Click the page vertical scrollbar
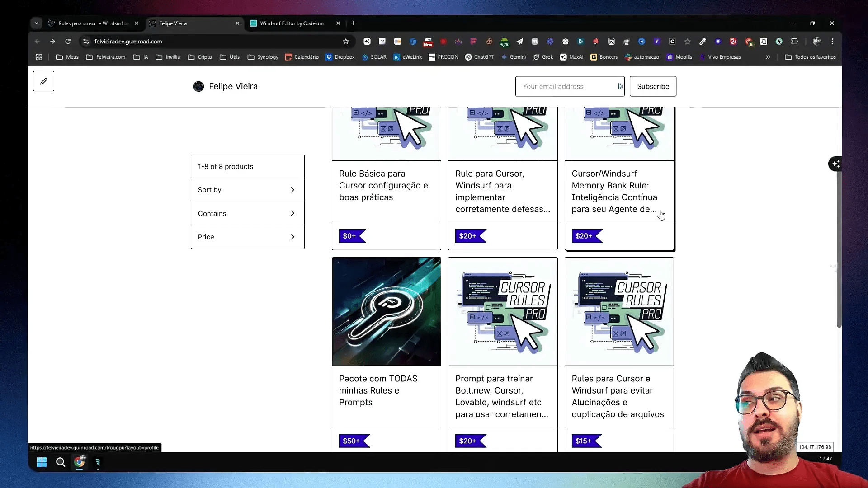The height and width of the screenshot is (488, 868). click(839, 249)
